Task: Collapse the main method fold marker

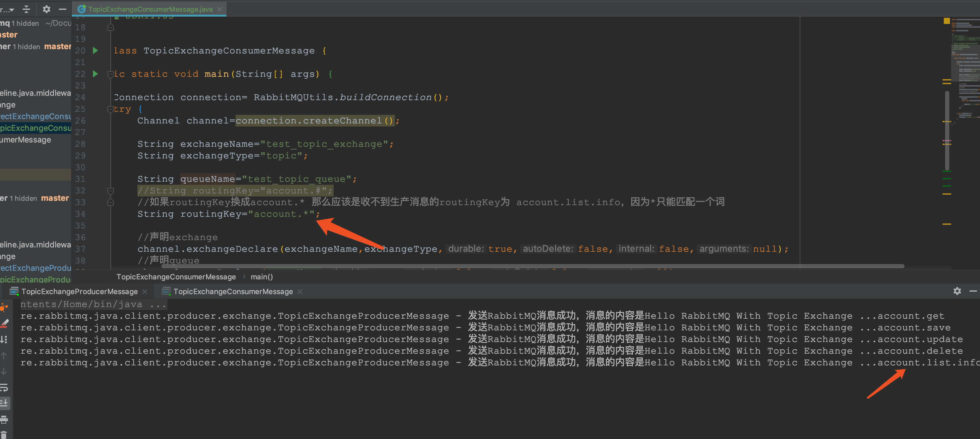Action: pos(110,74)
